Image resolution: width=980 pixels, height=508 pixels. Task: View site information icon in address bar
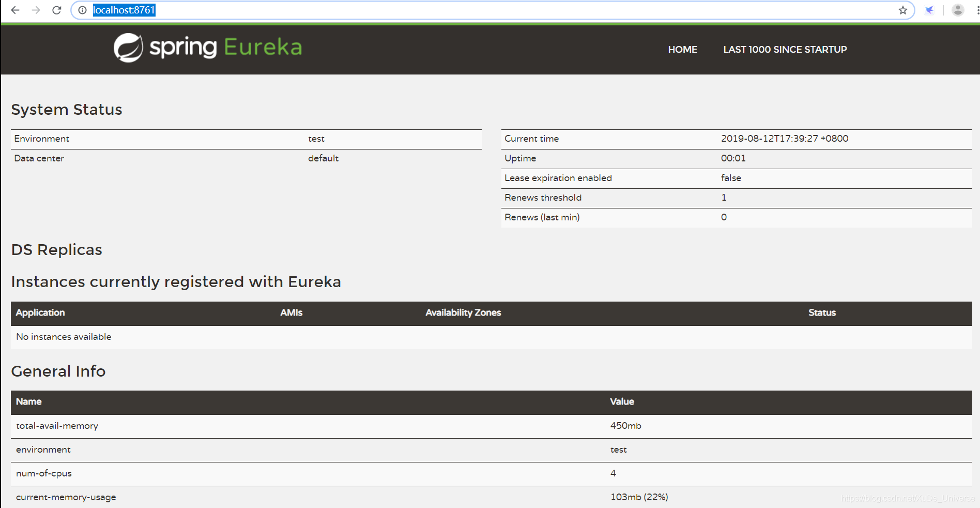(x=82, y=10)
